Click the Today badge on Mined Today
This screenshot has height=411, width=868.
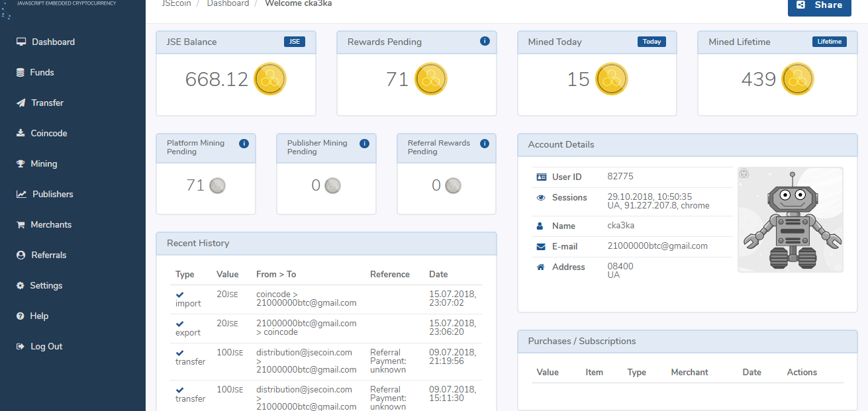652,42
